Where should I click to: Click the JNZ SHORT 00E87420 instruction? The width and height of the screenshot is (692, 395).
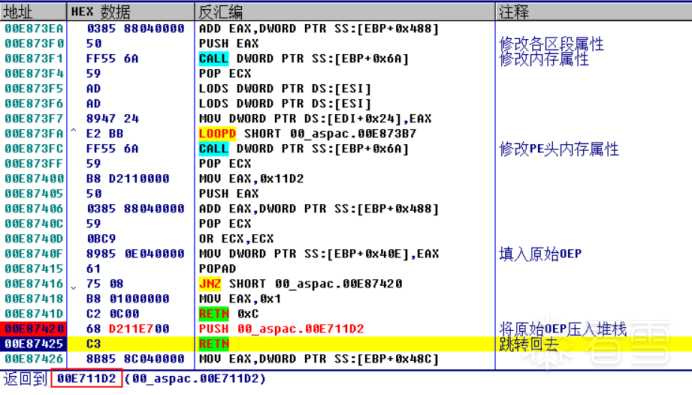tap(301, 284)
